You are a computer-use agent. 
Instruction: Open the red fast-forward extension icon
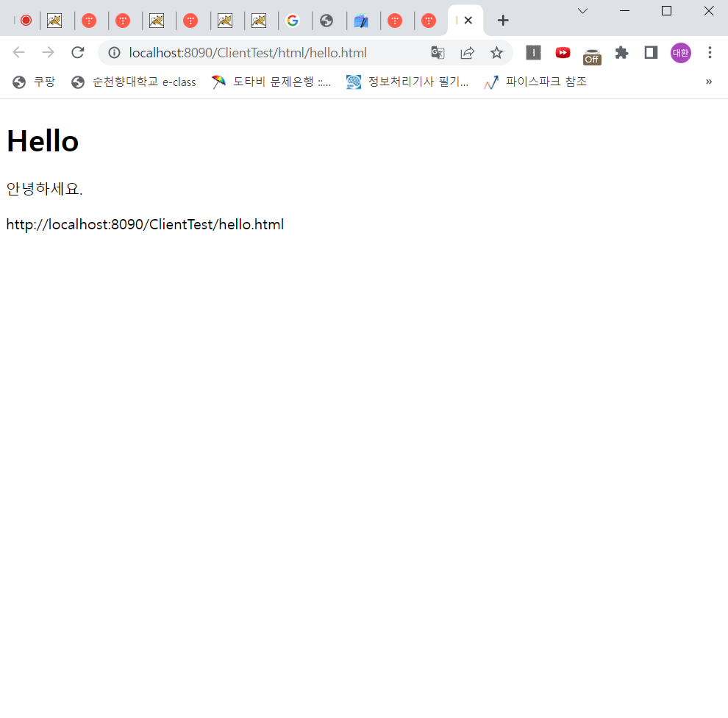[563, 52]
